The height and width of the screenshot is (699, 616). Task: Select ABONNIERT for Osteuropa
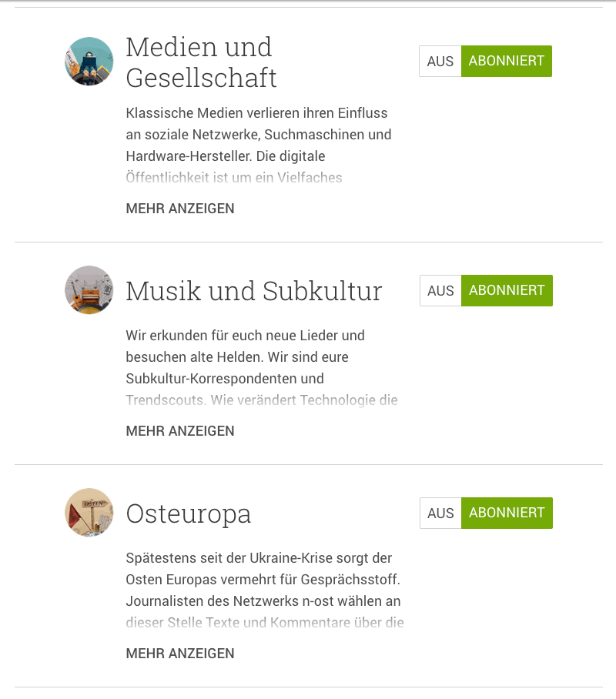click(507, 513)
